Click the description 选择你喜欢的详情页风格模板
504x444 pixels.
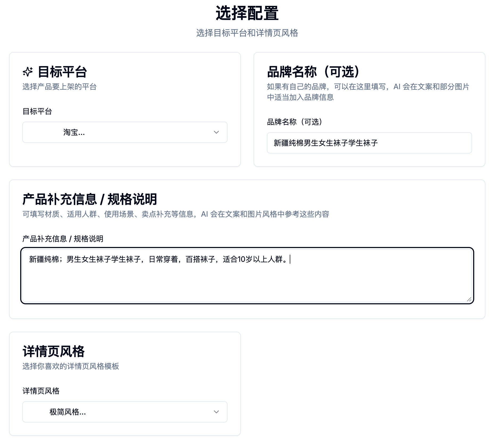tap(71, 366)
